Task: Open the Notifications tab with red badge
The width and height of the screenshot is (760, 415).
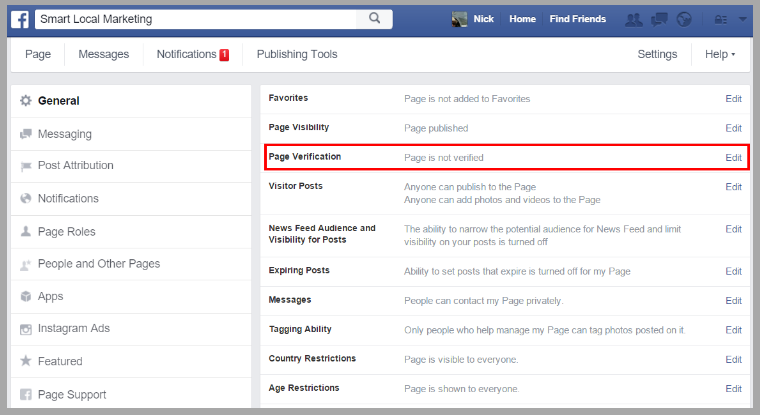Action: tap(192, 54)
